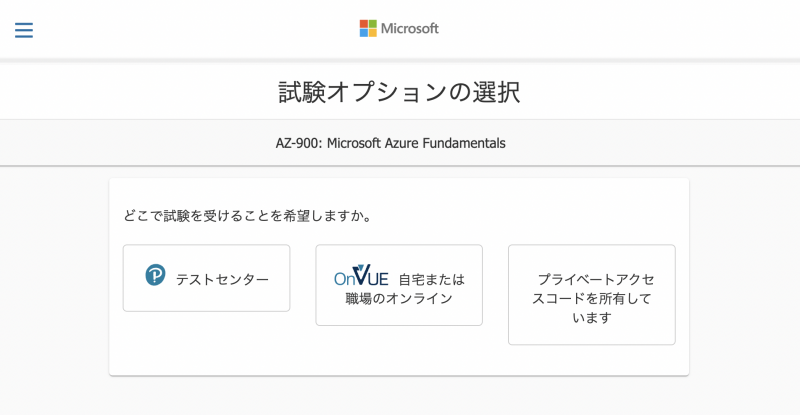The image size is (800, 415).
Task: Click the 自宅または text beside OnVUE
Action: (432, 278)
